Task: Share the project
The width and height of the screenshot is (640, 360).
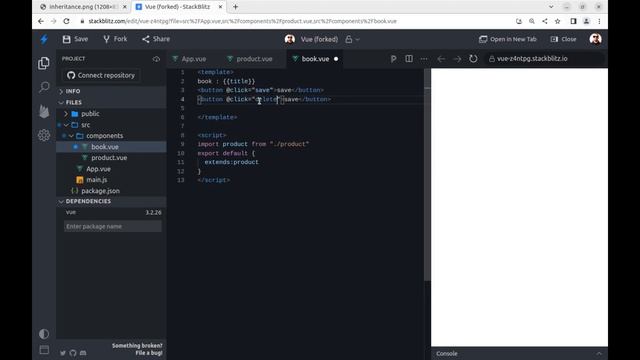Action: tap(156, 39)
